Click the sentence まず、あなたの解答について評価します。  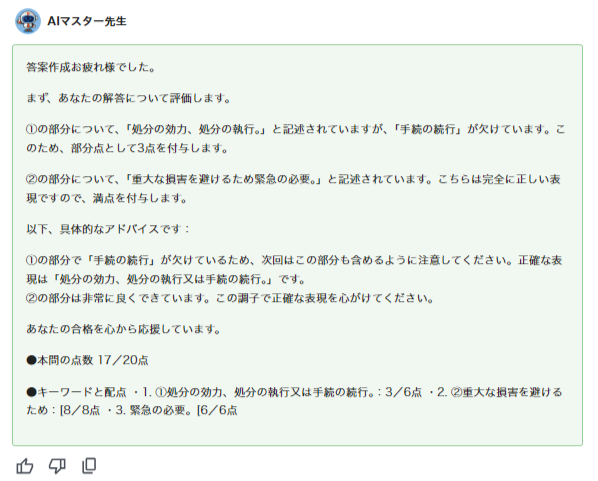[x=129, y=98]
